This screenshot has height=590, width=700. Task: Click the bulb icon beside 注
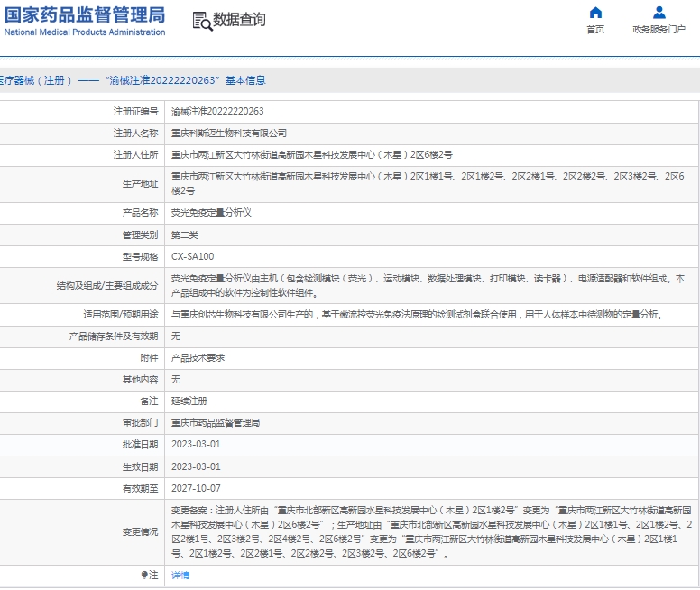pyautogui.click(x=144, y=575)
